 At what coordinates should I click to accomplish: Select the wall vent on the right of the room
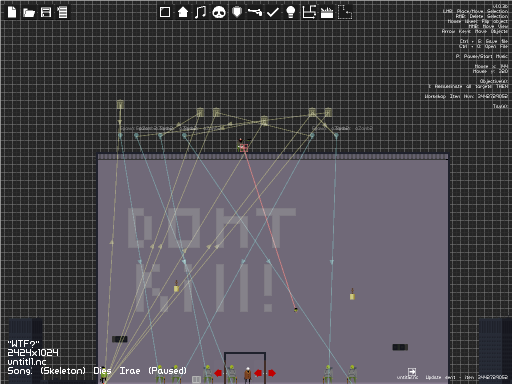400,347
